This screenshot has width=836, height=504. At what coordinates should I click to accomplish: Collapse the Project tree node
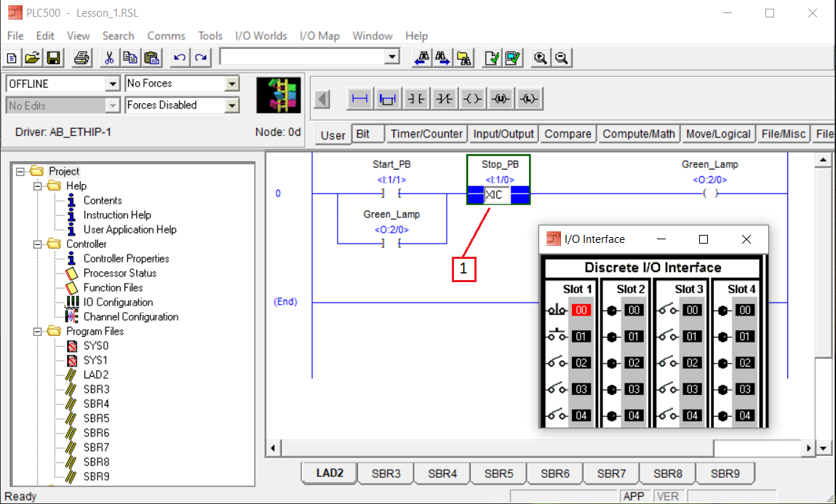coord(20,172)
